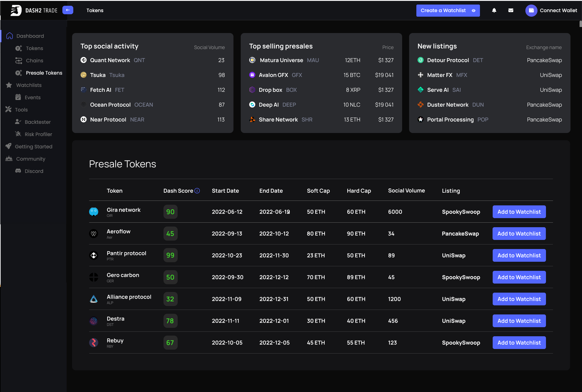
Task: Click the Dashboard sidebar icon
Action: coord(10,36)
